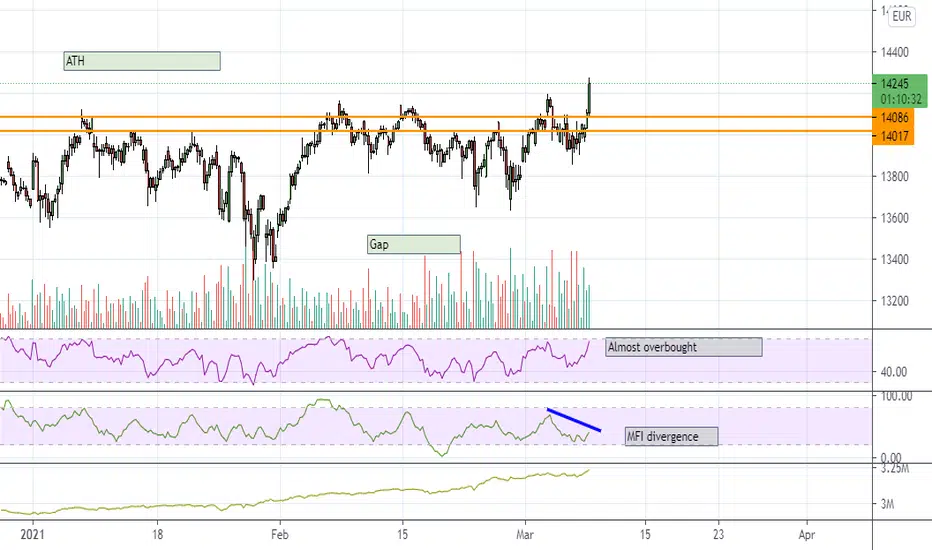
Task: Click the 13600 price axis label
Action: click(895, 218)
